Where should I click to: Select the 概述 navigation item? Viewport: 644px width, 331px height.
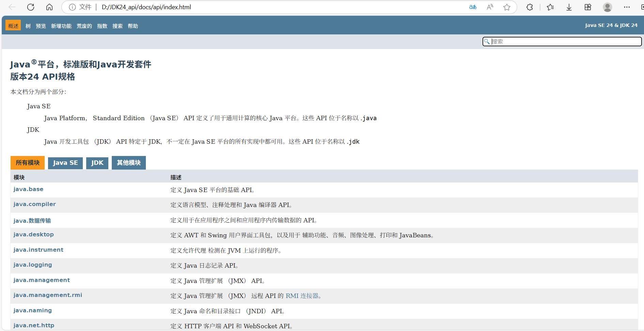tap(13, 26)
